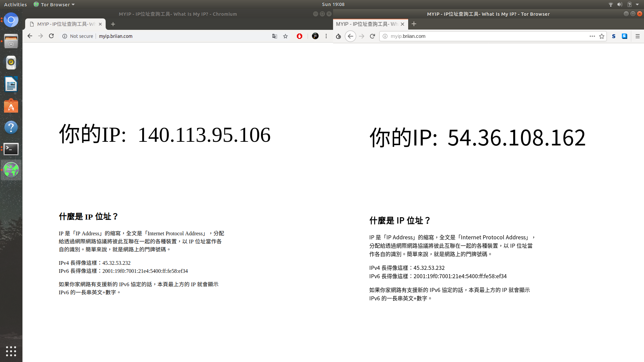This screenshot has height=362, width=644.
Task: Bookmark the page with Tor Browser's star
Action: (602, 36)
